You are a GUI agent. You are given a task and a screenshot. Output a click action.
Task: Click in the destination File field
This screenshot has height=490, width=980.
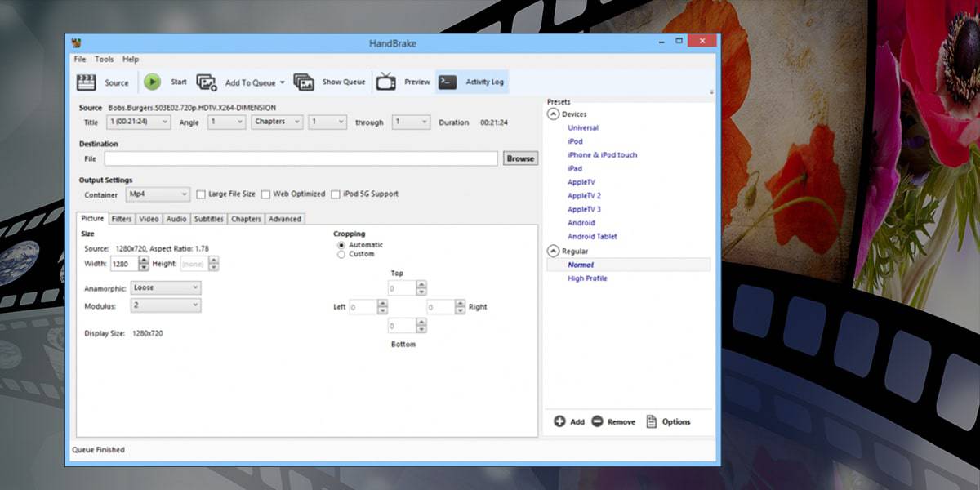pos(301,158)
